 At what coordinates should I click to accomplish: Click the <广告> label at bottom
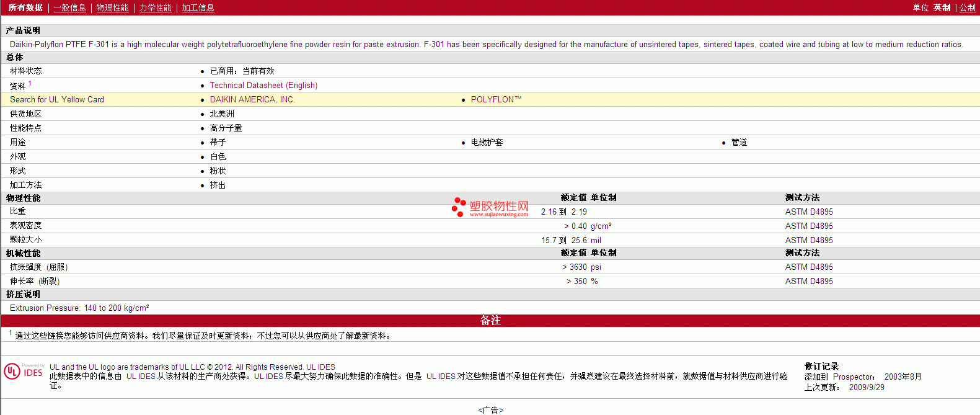(490, 410)
